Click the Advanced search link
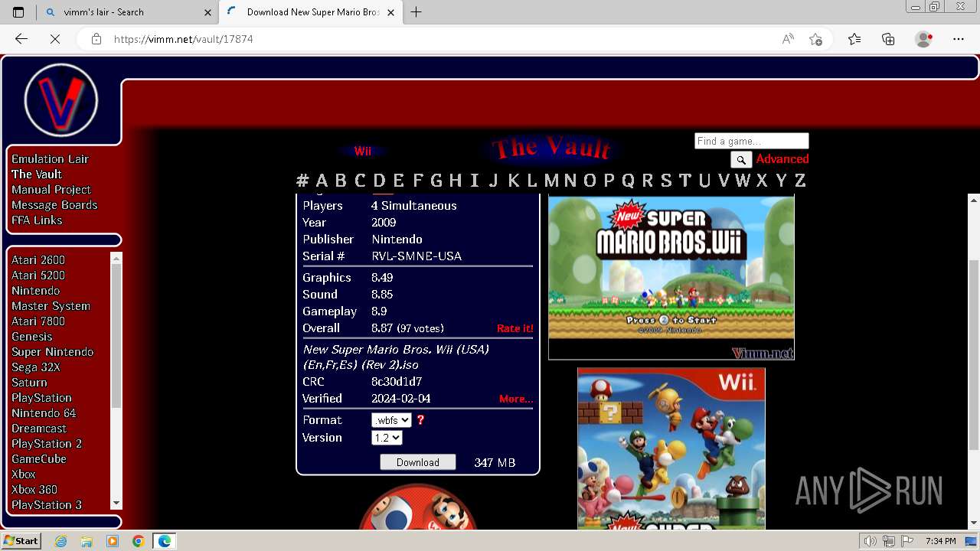This screenshot has height=551, width=980. [x=782, y=159]
